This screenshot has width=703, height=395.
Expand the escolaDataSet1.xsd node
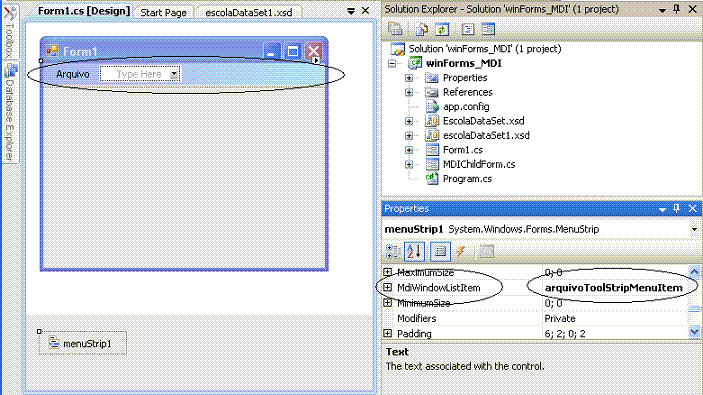coord(409,135)
